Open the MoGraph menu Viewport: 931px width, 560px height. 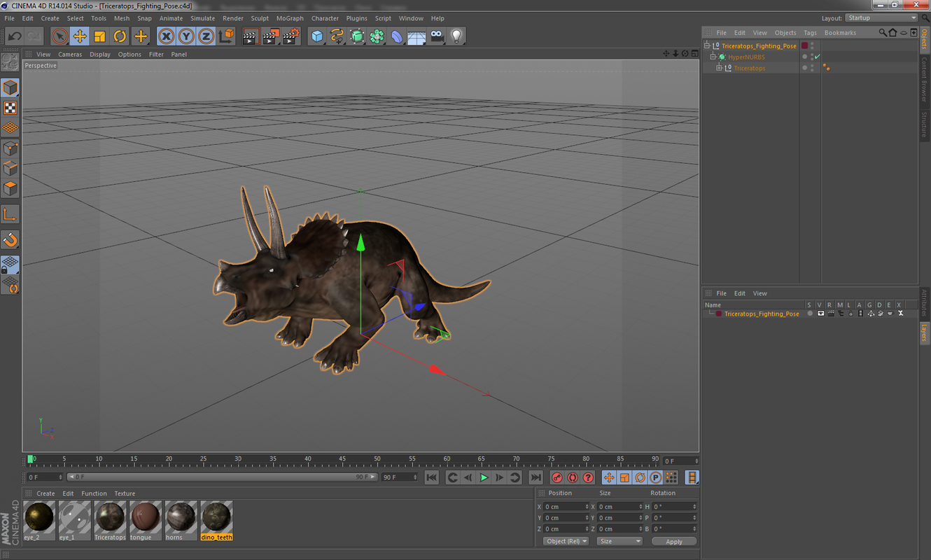[290, 18]
